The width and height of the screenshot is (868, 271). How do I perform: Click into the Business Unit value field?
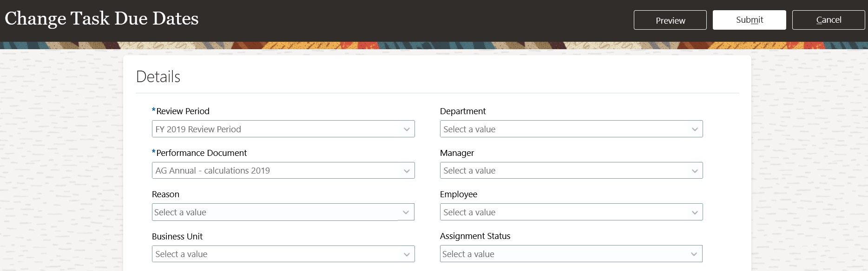[x=283, y=254]
